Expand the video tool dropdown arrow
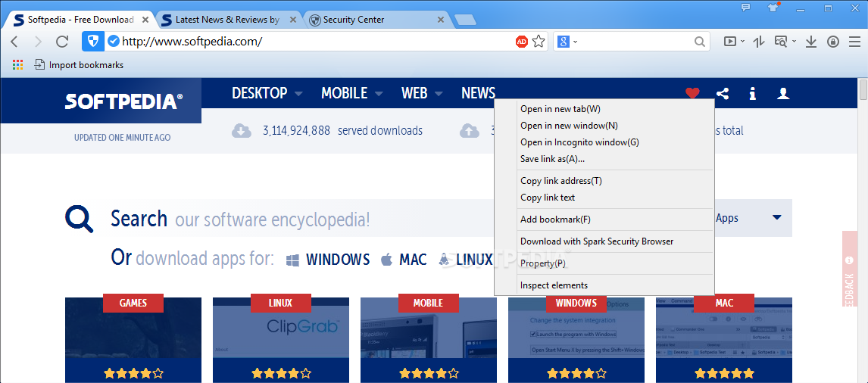 click(742, 42)
